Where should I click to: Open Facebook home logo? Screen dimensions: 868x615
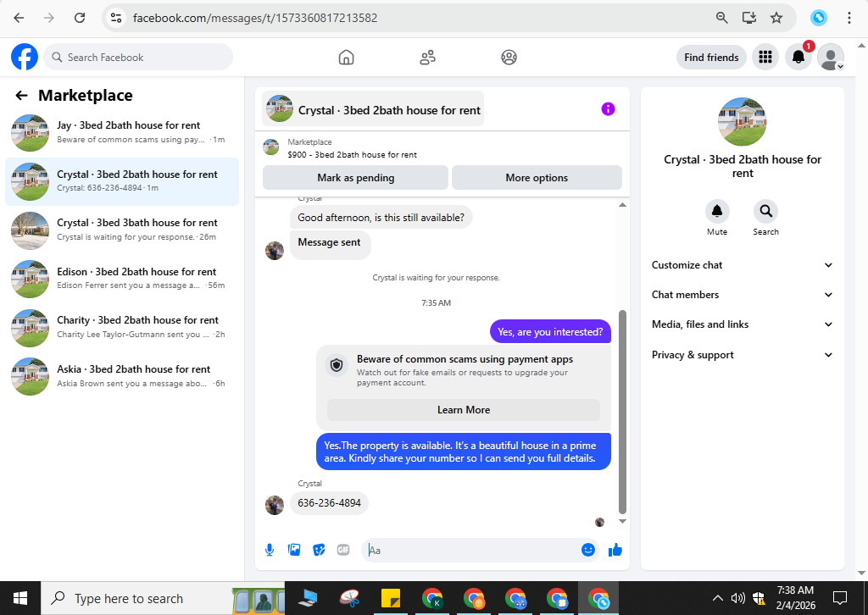(x=25, y=57)
